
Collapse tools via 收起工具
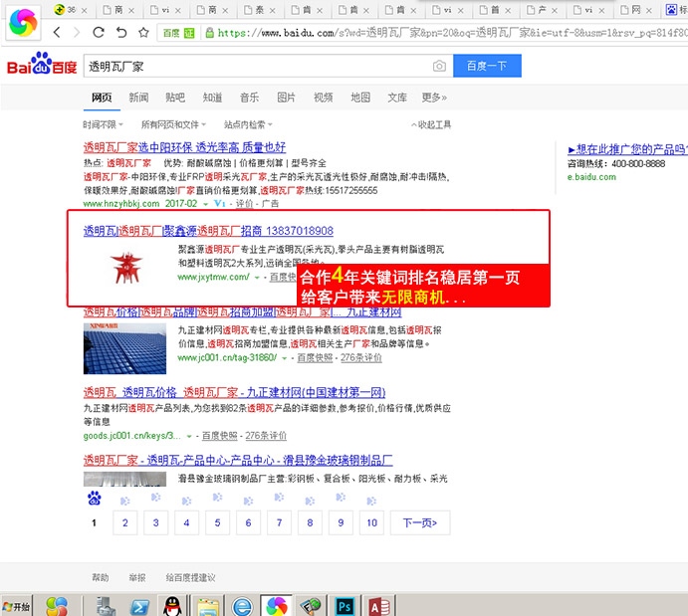pyautogui.click(x=431, y=125)
